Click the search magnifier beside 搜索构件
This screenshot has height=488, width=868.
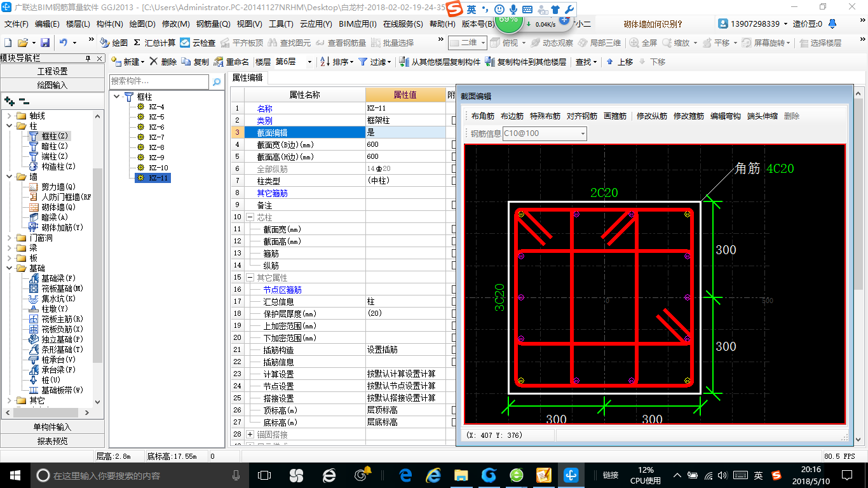click(x=217, y=82)
